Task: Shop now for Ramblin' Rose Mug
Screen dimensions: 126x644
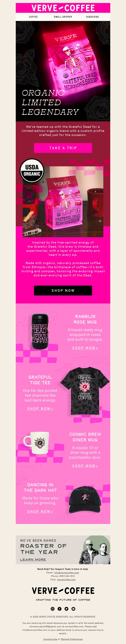Action: 85,348
